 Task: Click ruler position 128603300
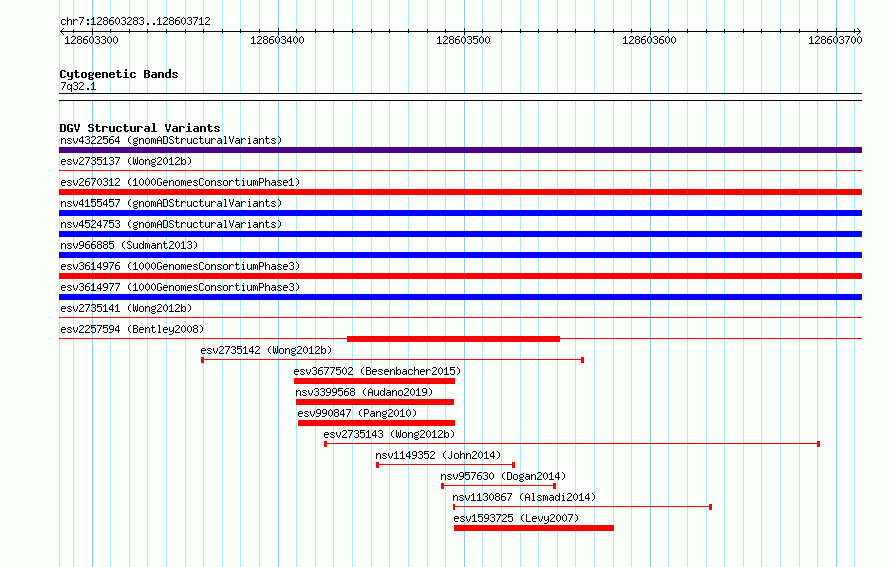pyautogui.click(x=91, y=40)
